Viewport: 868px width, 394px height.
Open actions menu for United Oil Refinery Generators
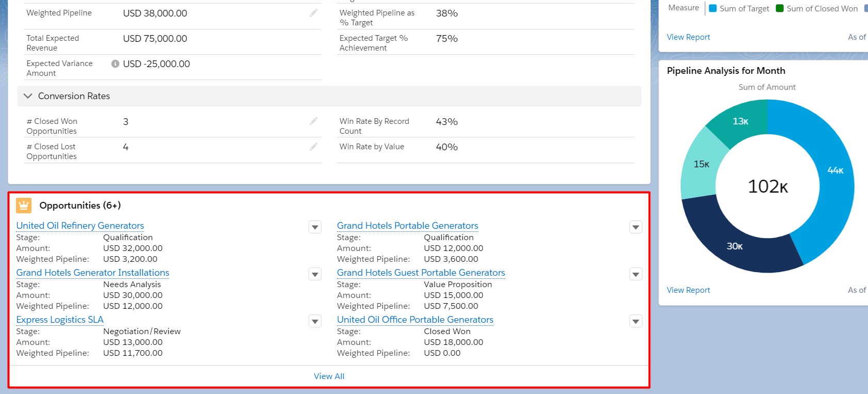click(x=315, y=227)
